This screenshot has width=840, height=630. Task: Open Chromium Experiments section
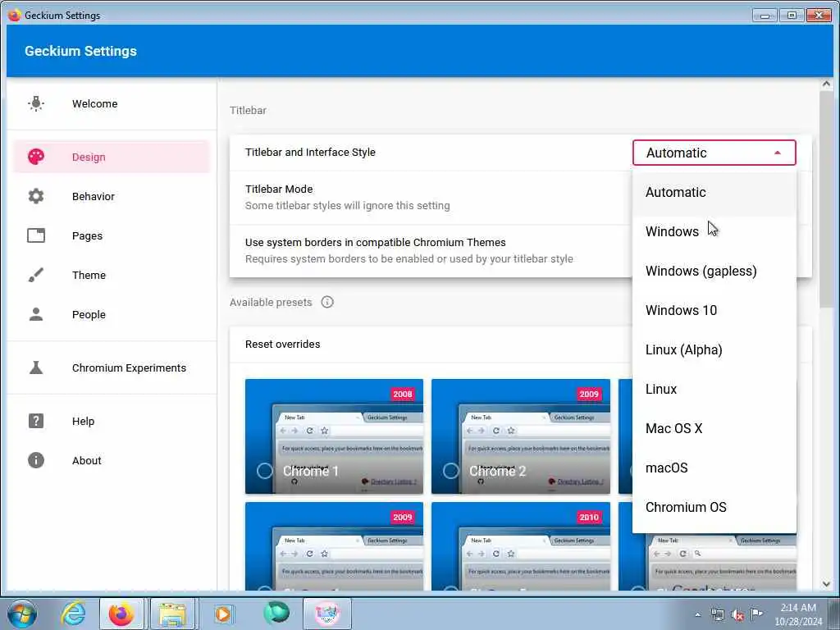tap(112, 367)
